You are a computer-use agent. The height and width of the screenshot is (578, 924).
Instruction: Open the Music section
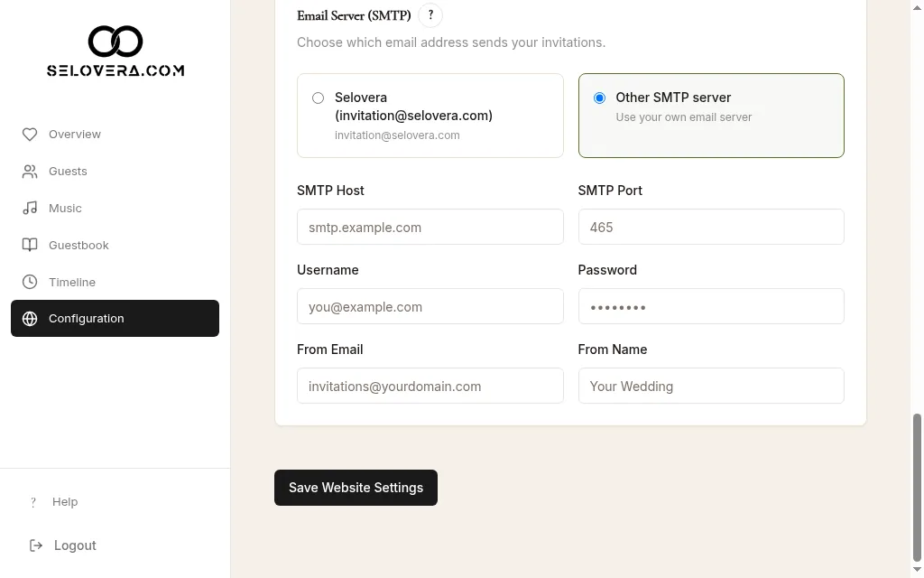[x=115, y=209]
